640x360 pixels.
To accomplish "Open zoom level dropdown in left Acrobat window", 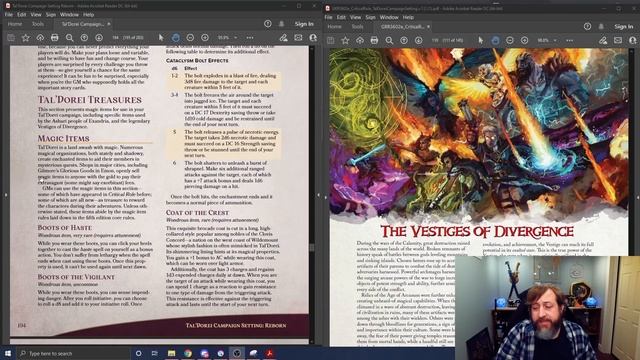I will click(x=236, y=38).
